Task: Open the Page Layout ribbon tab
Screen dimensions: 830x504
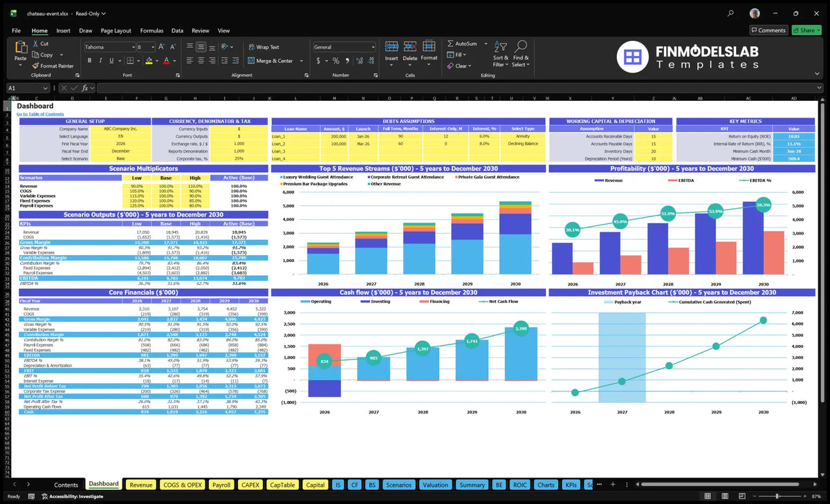Action: tap(116, 30)
